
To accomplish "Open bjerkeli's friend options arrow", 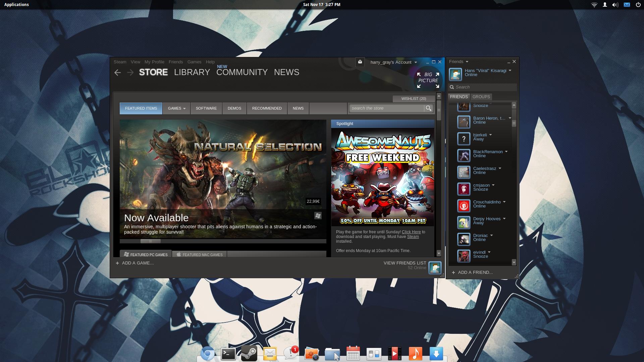I will pos(490,135).
